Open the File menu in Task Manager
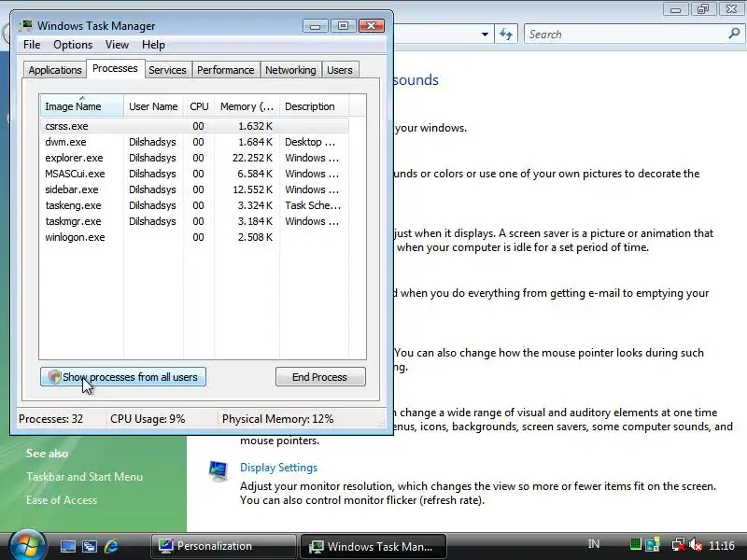Image resolution: width=747 pixels, height=560 pixels. click(32, 45)
